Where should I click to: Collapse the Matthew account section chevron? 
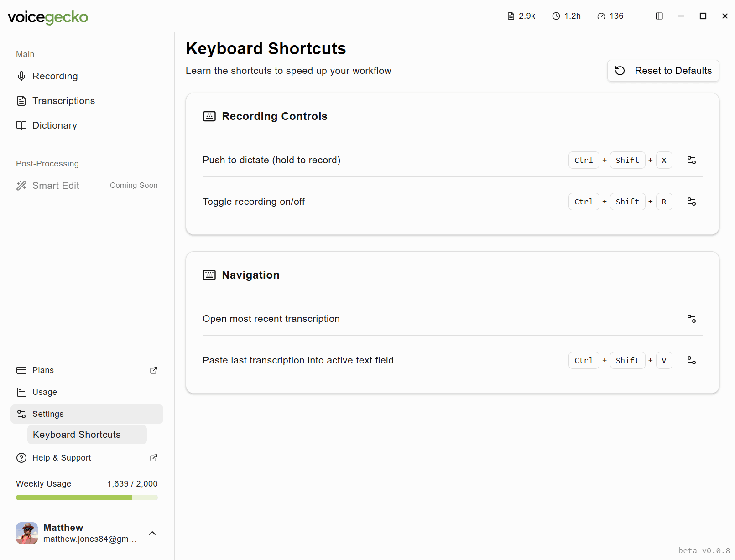(152, 533)
